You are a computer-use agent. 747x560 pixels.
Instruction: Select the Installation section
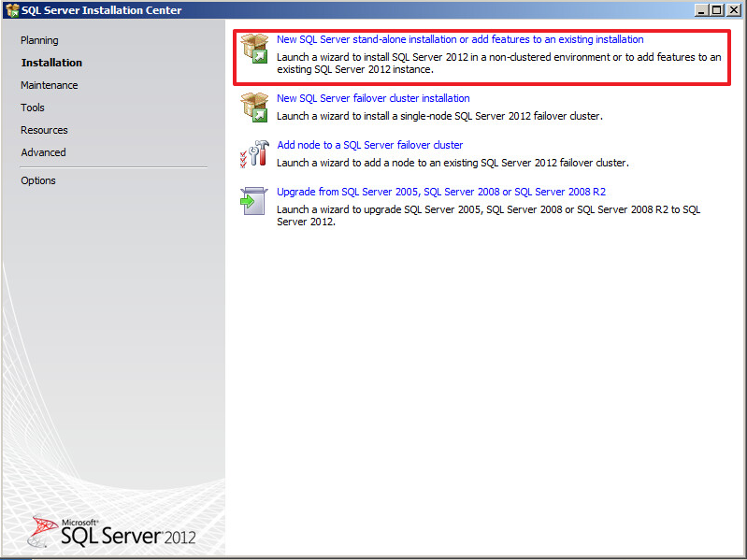[51, 63]
